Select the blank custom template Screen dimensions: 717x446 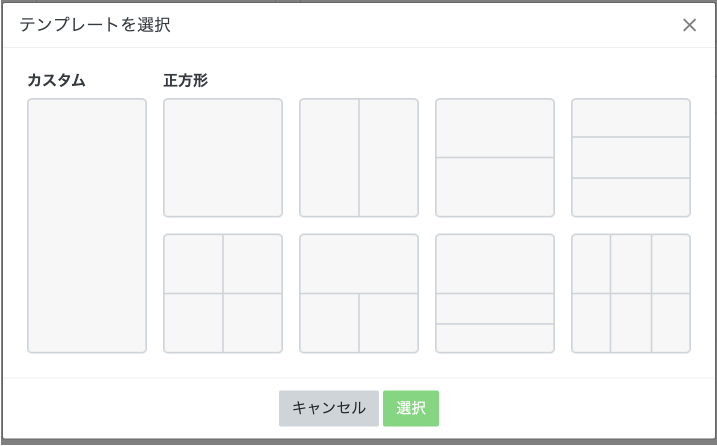click(x=87, y=225)
